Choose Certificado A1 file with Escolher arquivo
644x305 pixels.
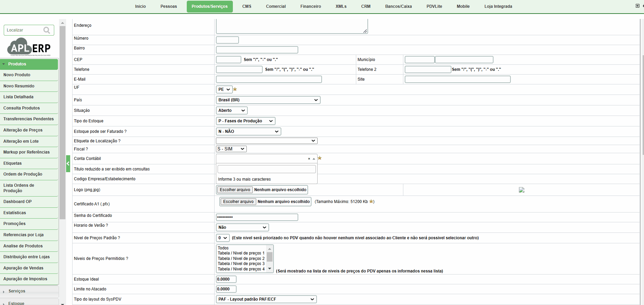coord(238,202)
